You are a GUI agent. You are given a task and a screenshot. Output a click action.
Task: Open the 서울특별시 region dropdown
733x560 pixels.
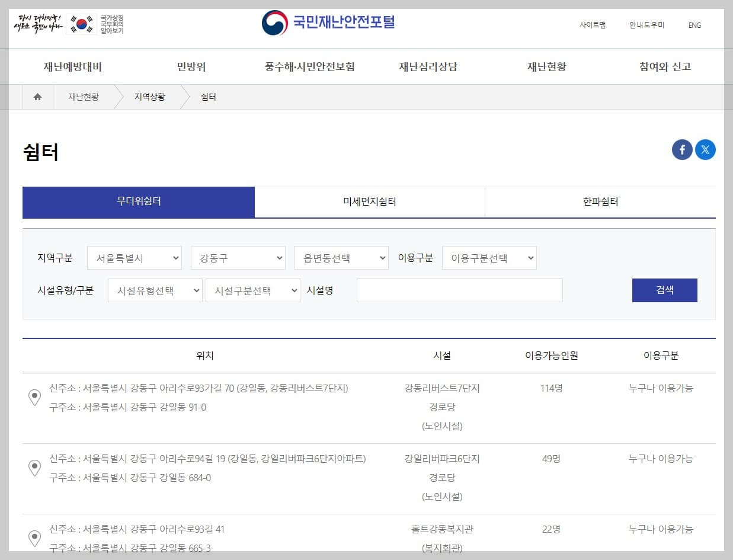pyautogui.click(x=134, y=258)
